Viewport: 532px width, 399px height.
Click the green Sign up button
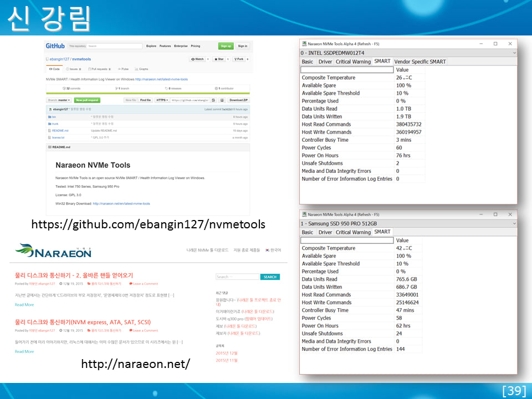pyautogui.click(x=226, y=46)
